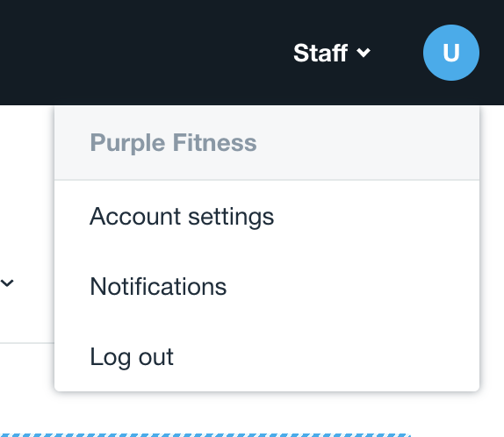Click the letter U inside avatar circle
504x437 pixels.
(x=451, y=53)
